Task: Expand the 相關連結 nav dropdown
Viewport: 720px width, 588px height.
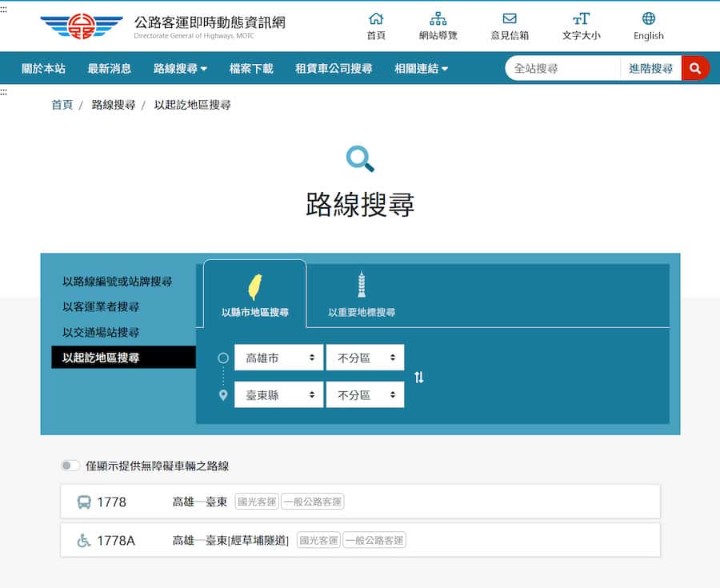Action: 421,68
